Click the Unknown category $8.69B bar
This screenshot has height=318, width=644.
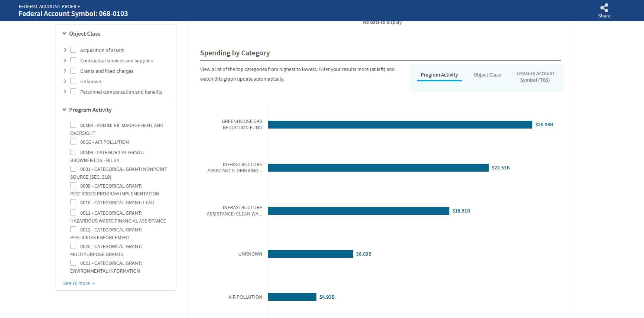point(310,254)
